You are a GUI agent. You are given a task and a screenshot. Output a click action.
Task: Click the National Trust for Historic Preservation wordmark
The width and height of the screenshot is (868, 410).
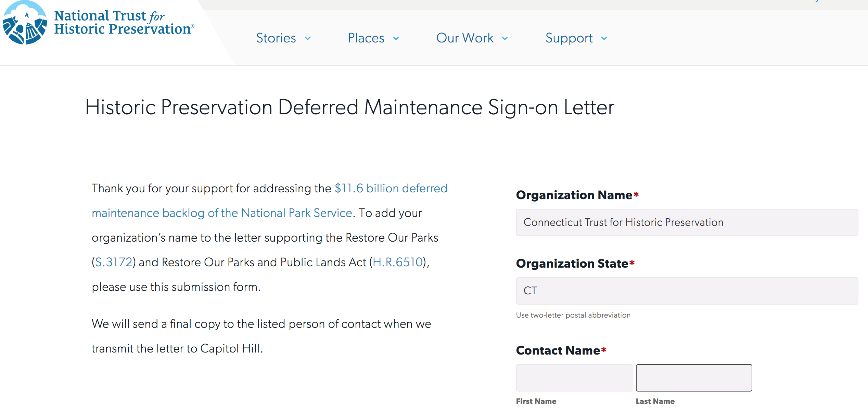124,23
